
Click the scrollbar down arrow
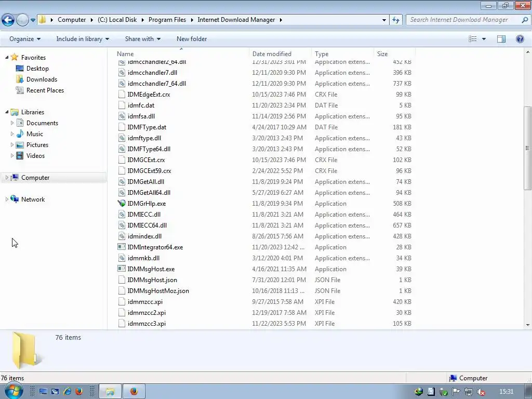coord(528,325)
